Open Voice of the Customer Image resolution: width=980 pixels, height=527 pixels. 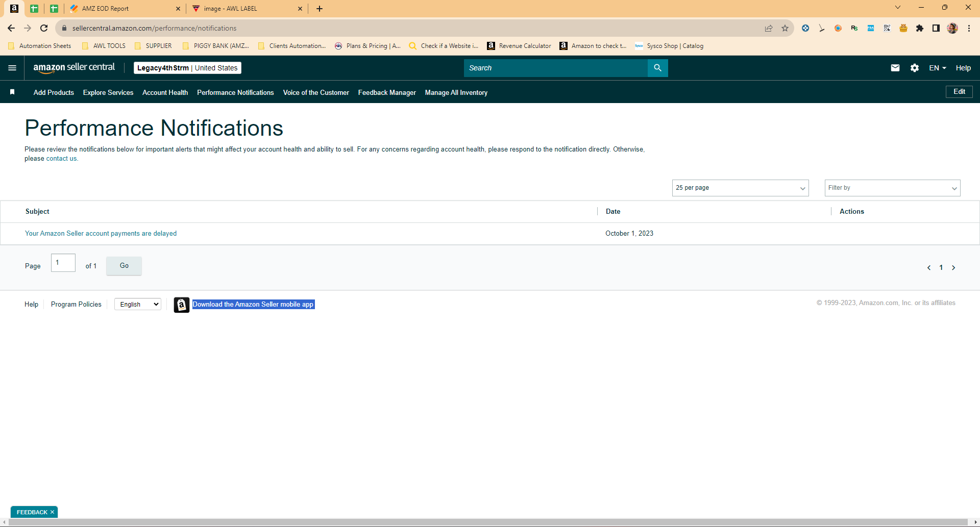(x=316, y=92)
